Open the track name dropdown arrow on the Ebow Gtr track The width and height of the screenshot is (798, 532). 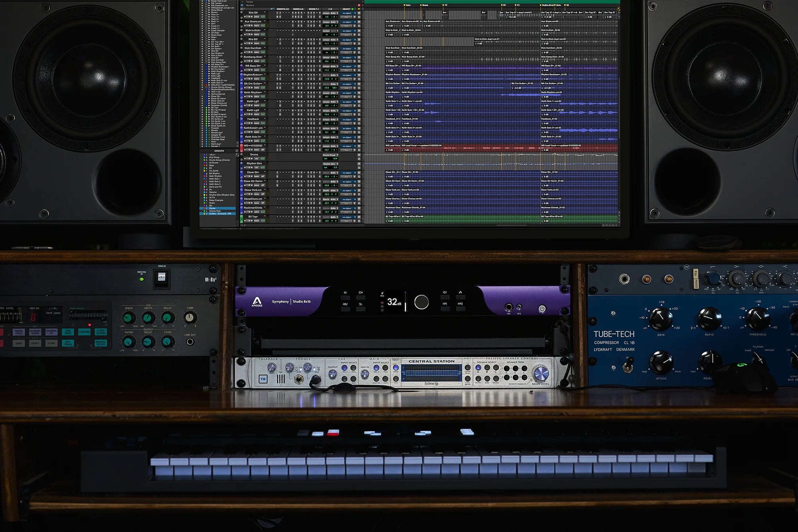pyautogui.click(x=265, y=172)
